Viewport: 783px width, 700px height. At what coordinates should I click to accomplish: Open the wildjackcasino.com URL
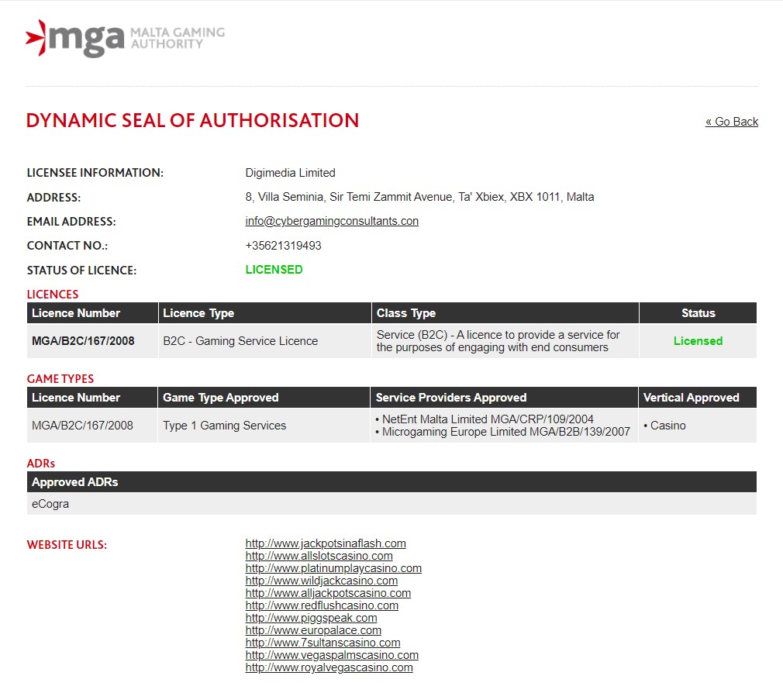point(321,581)
